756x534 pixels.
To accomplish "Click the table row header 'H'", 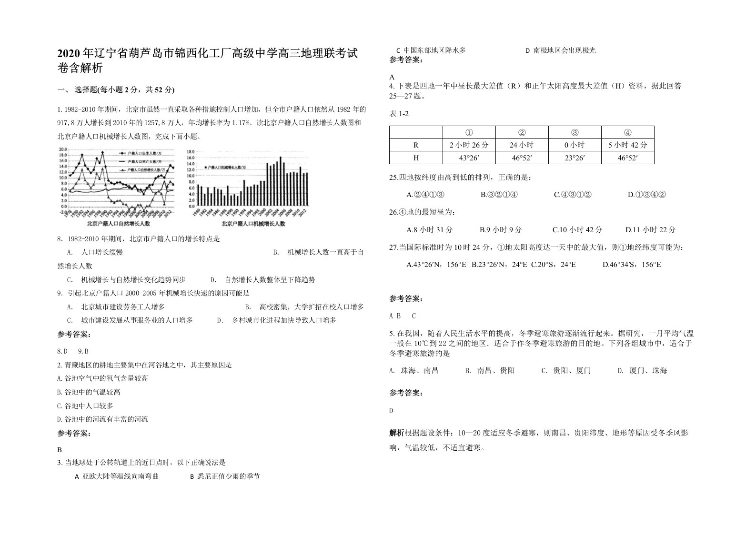I will click(416, 158).
